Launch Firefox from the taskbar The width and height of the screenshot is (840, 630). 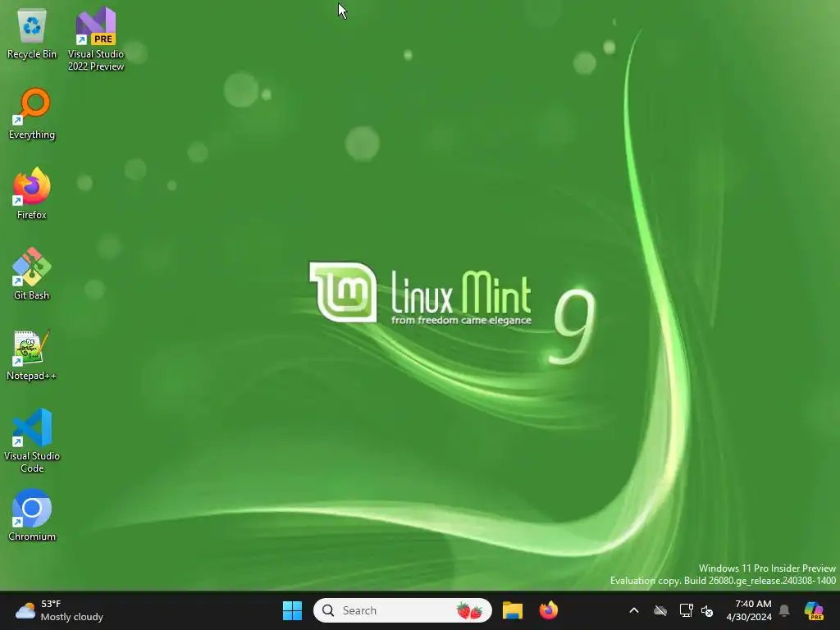coord(549,610)
